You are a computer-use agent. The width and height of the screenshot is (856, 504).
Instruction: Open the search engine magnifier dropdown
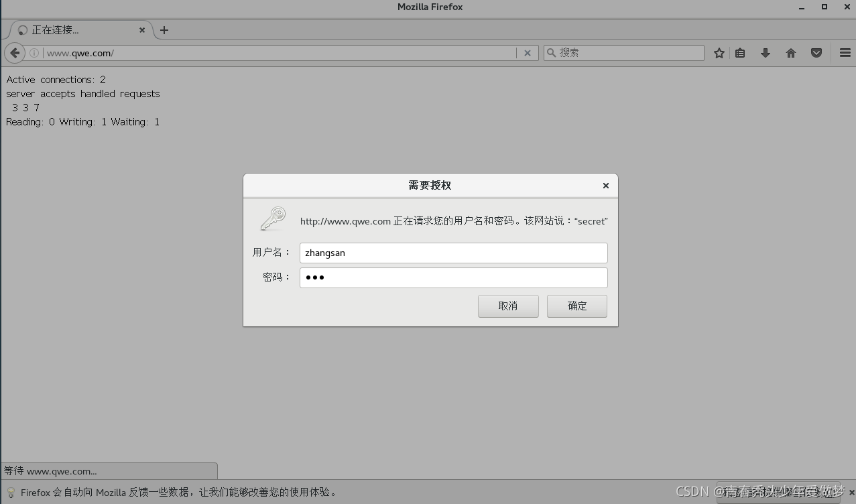click(551, 52)
